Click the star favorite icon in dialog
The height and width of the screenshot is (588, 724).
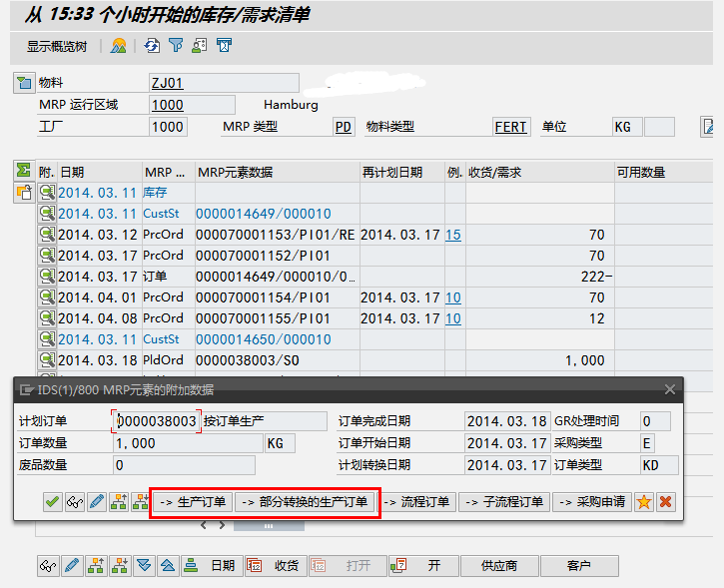tap(644, 502)
